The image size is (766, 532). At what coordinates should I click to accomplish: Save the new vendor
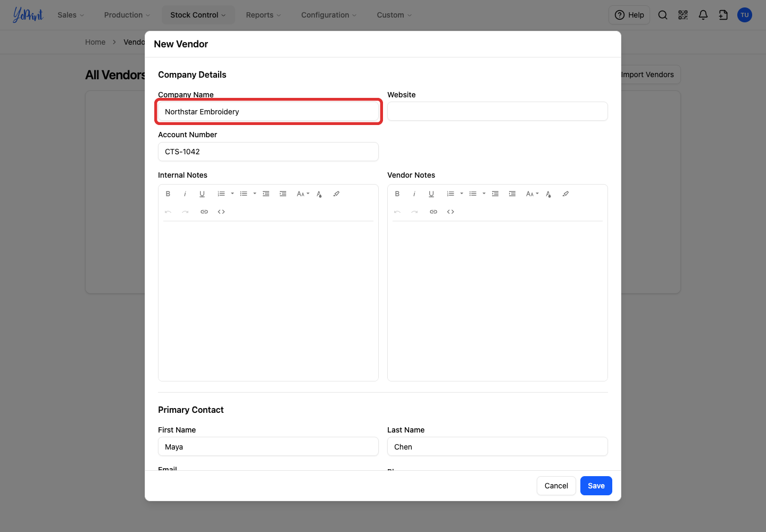(x=596, y=486)
